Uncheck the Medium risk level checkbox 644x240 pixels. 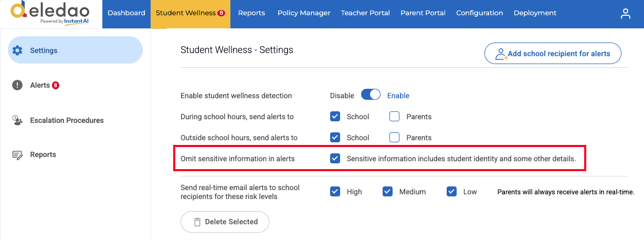[x=387, y=192]
